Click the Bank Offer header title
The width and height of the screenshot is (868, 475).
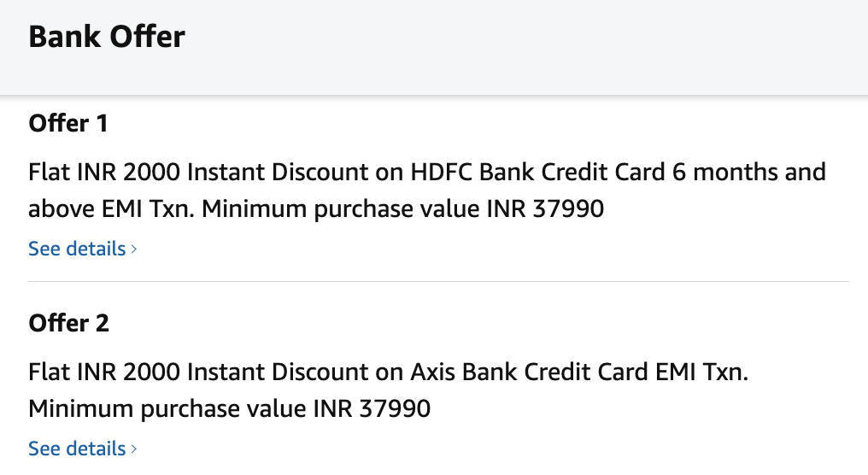(x=107, y=37)
